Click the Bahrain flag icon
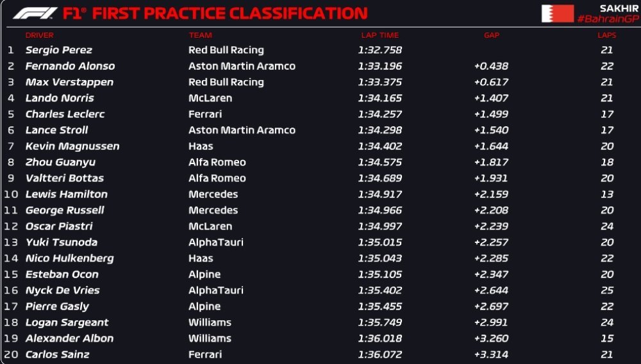 558,13
